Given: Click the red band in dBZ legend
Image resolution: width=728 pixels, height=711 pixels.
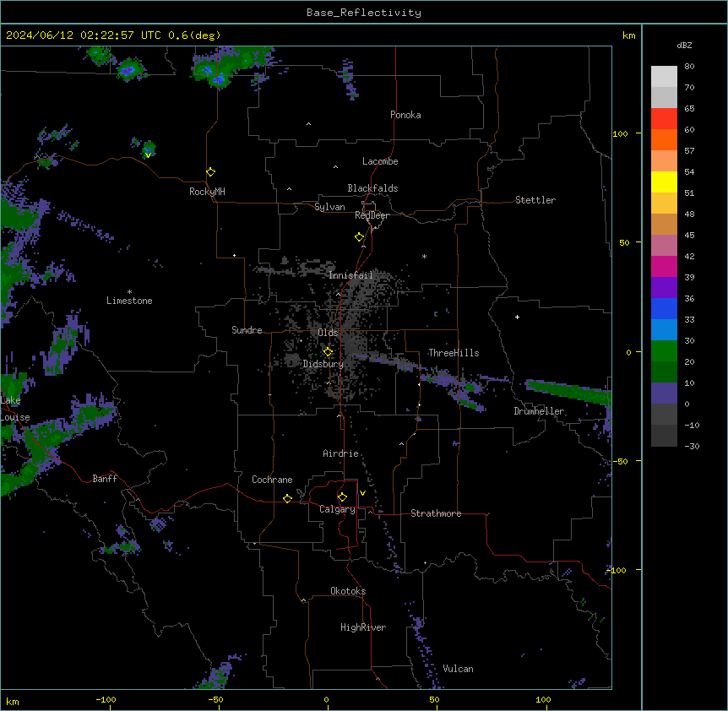Looking at the screenshot, I should (664, 119).
